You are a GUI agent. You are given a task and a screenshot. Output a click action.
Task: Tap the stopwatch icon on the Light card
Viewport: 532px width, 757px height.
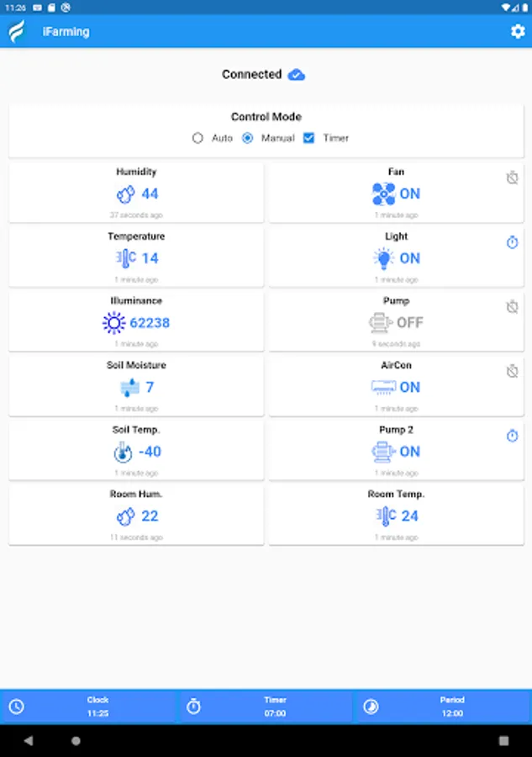(x=512, y=242)
